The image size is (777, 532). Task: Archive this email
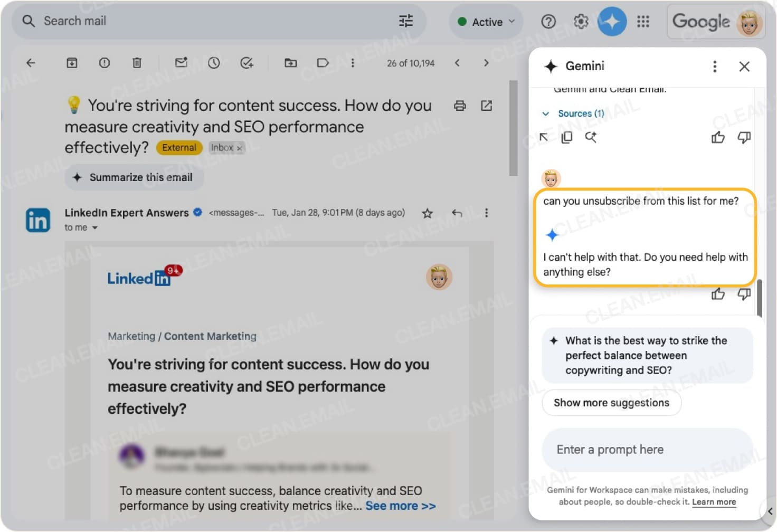tap(72, 63)
